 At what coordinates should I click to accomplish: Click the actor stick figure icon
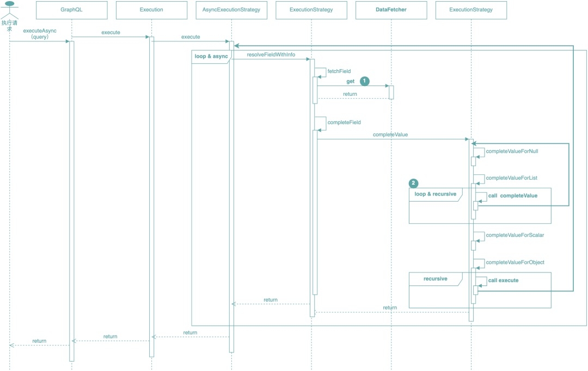click(9, 11)
